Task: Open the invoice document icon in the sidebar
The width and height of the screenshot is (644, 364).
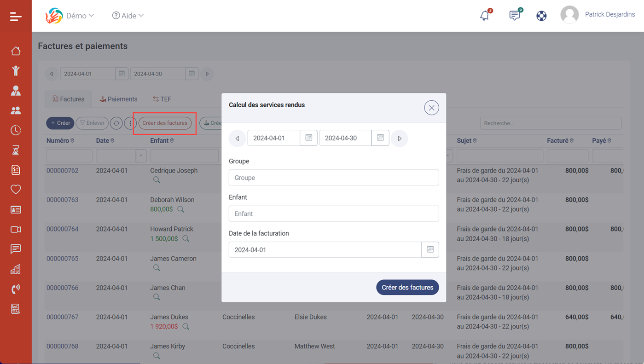Action: [x=16, y=170]
